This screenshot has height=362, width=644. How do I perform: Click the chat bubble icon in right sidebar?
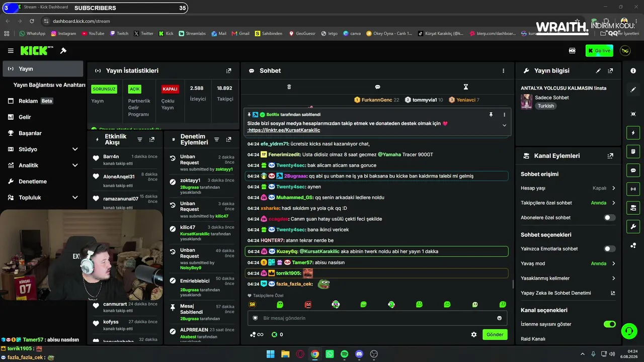(x=633, y=170)
